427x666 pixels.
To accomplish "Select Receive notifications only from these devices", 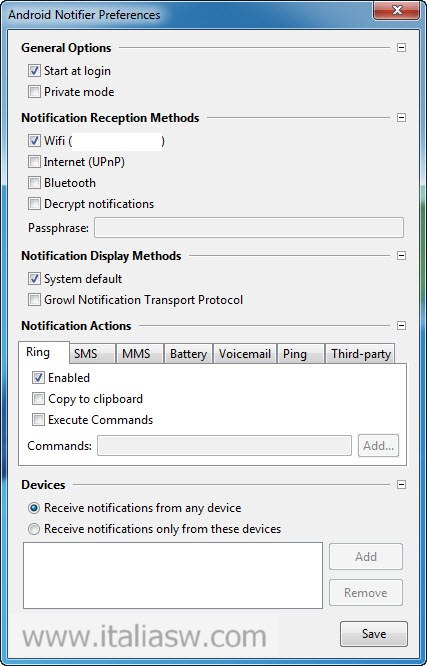I will [x=34, y=529].
